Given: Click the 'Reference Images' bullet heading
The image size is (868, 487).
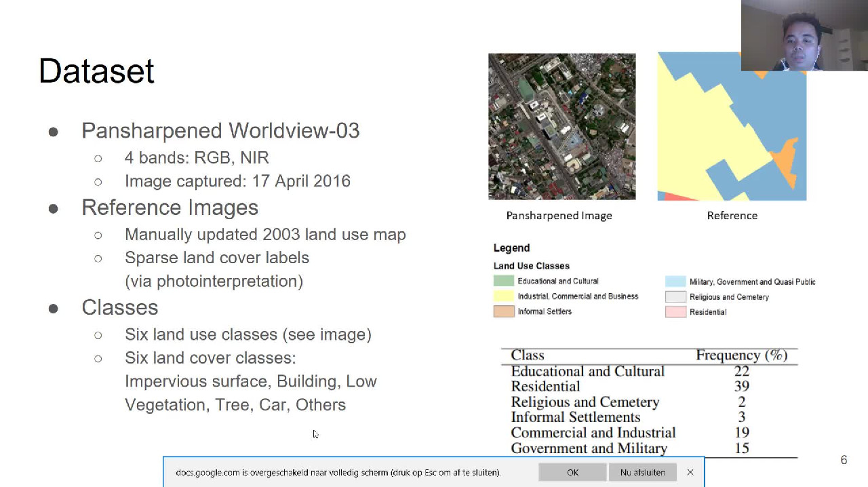Looking at the screenshot, I should 170,208.
